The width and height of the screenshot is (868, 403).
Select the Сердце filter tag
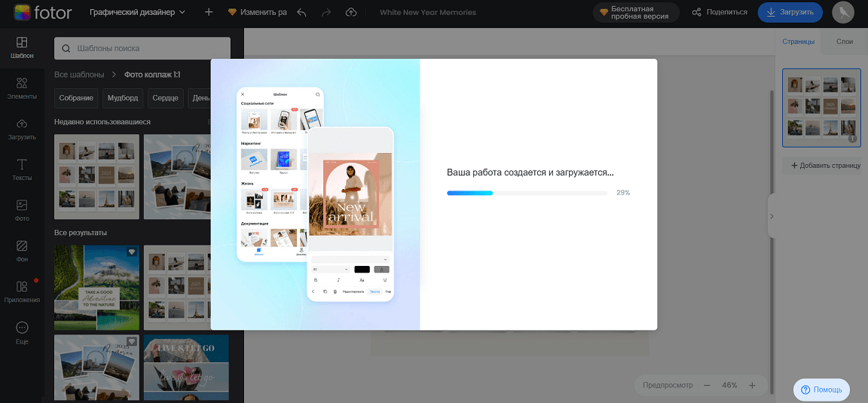(x=166, y=98)
